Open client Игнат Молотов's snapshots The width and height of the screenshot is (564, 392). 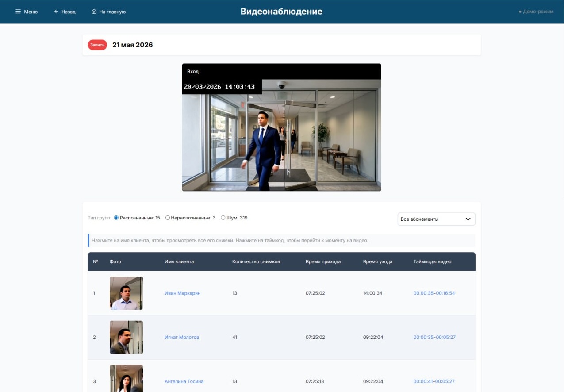pos(182,337)
